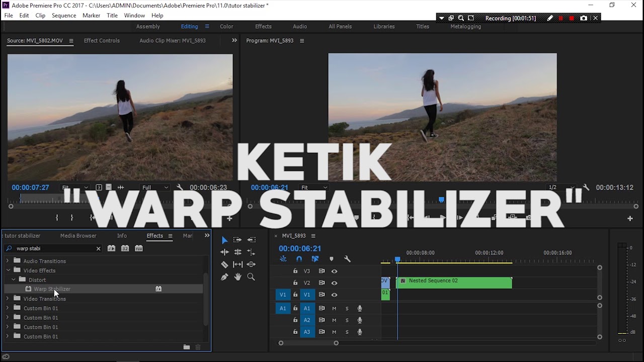The width and height of the screenshot is (644, 362).
Task: Collapse the Distort folder
Action: [x=13, y=280]
